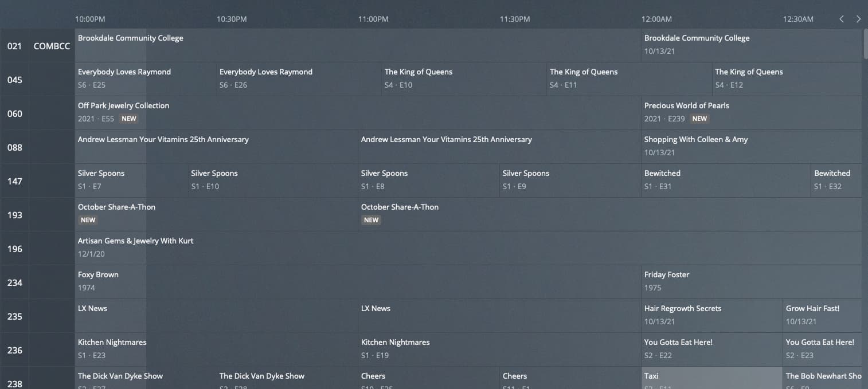Open Artisan Gems & Jewelry With Kurt
The width and height of the screenshot is (868, 389).
(x=468, y=249)
